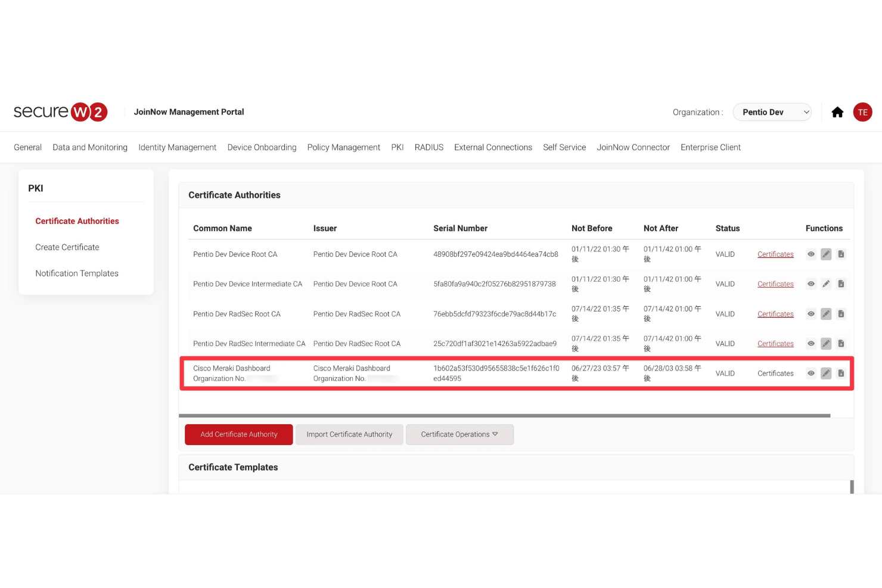The width and height of the screenshot is (882, 588).
Task: Open Certificates link for RadSec Intermediate CA
Action: point(775,344)
